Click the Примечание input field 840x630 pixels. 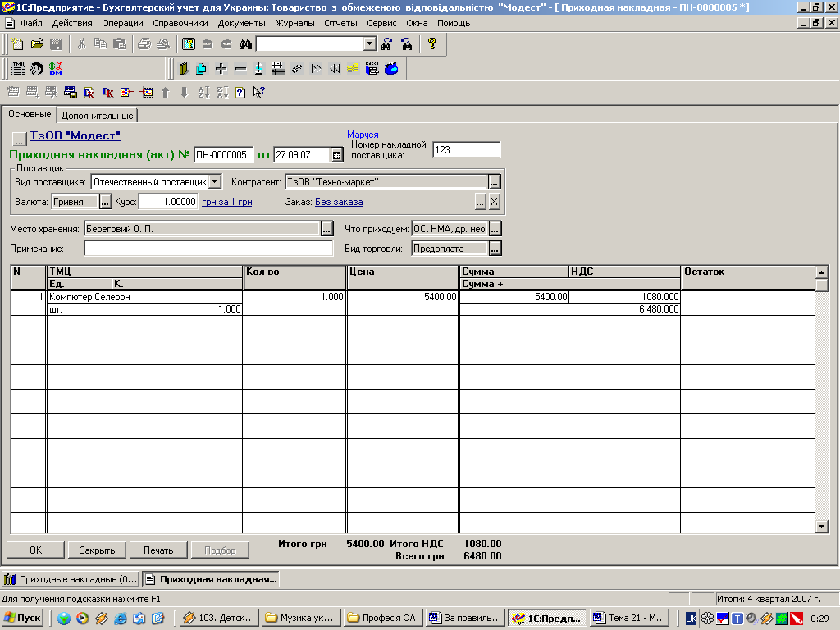[x=208, y=249]
